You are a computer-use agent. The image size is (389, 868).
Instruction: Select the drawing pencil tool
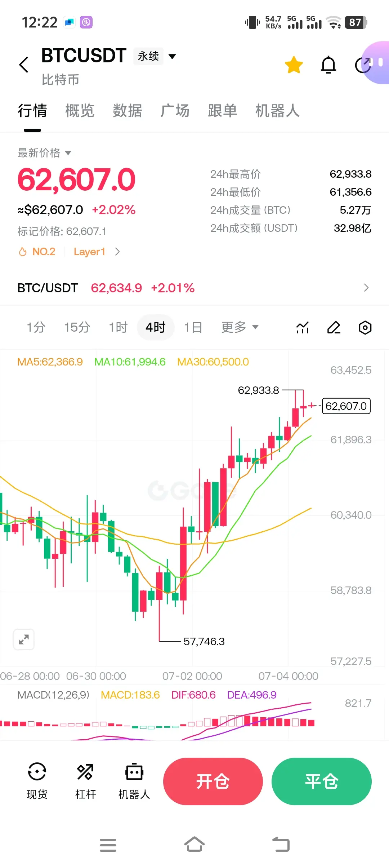click(334, 327)
